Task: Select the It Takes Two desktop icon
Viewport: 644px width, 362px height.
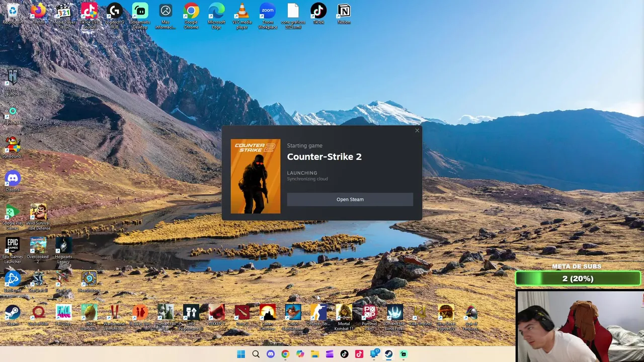Action: pos(140,315)
